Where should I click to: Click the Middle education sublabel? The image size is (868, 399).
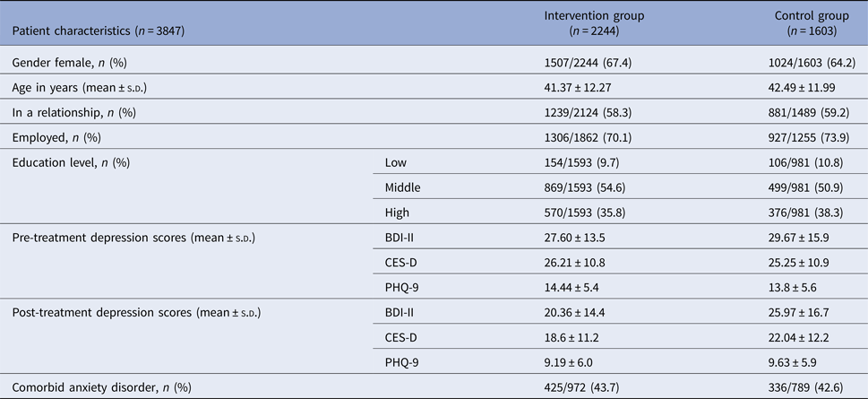[x=403, y=187]
